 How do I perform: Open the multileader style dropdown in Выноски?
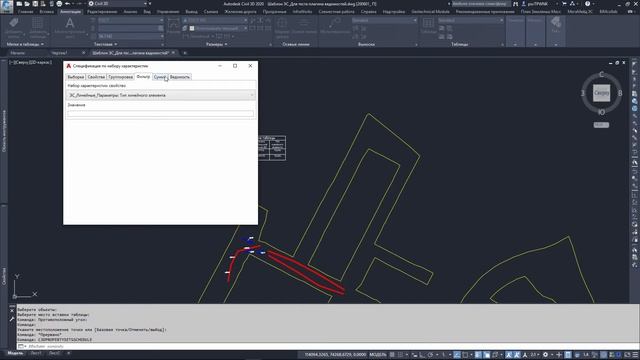tap(384, 20)
